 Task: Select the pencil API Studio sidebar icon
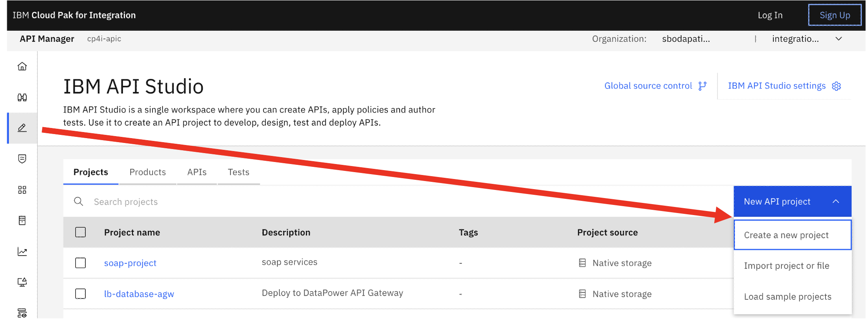(x=22, y=128)
